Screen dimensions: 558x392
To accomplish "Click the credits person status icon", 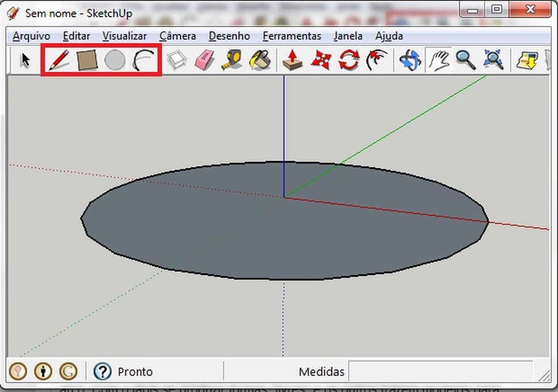I will pos(43,372).
